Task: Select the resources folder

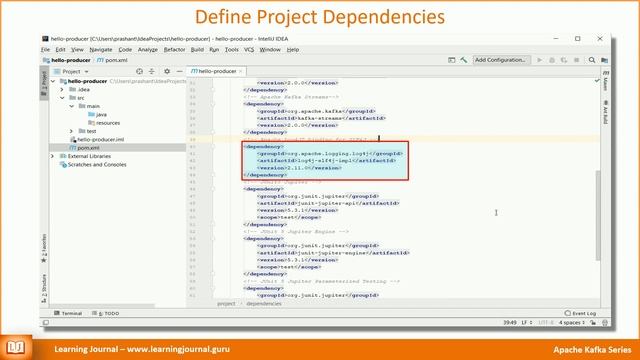Action: tap(104, 123)
